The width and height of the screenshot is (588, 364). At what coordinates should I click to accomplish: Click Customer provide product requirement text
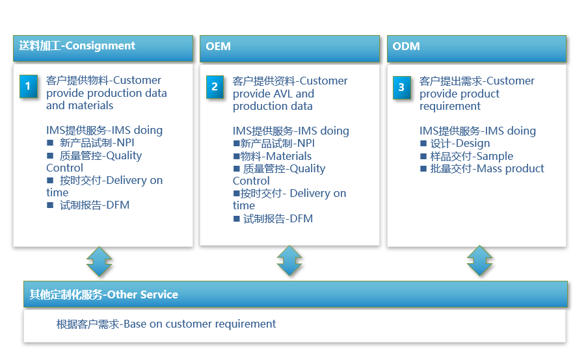(x=477, y=94)
